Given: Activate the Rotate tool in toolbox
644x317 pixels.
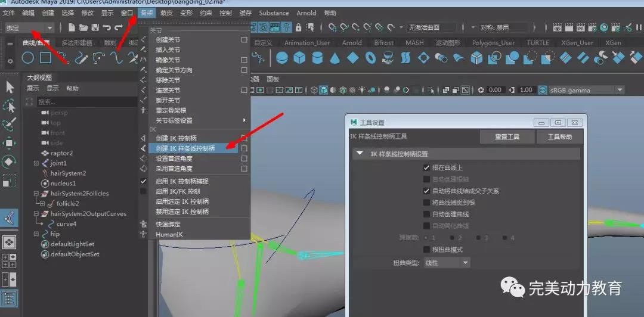Looking at the screenshot, I should coord(10,161).
